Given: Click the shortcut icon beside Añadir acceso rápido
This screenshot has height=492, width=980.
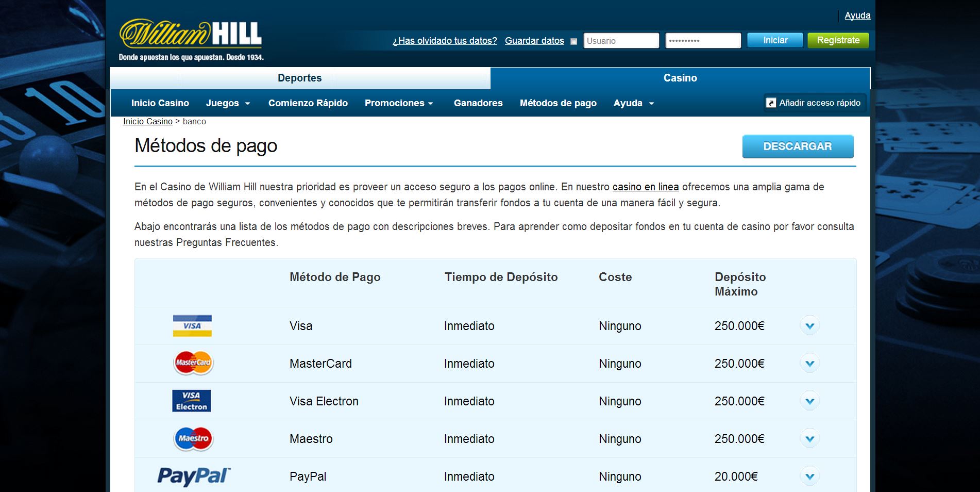Looking at the screenshot, I should coord(771,103).
